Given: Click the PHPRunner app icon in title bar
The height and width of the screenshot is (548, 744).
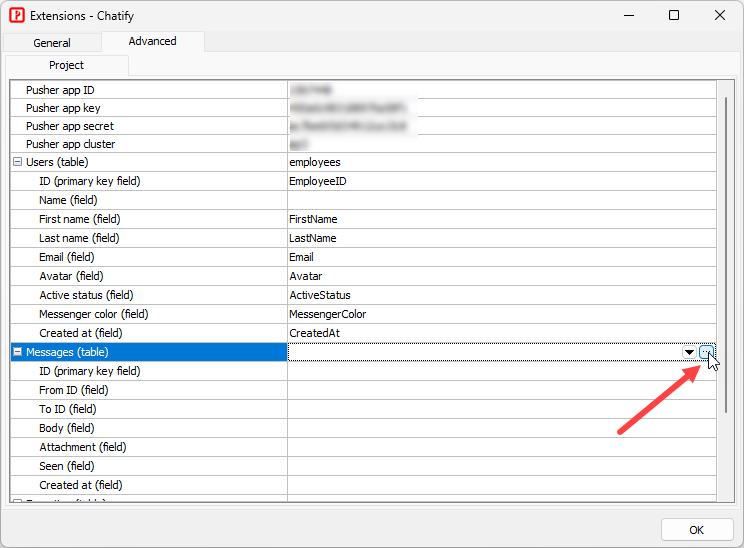Looking at the screenshot, I should pos(17,15).
